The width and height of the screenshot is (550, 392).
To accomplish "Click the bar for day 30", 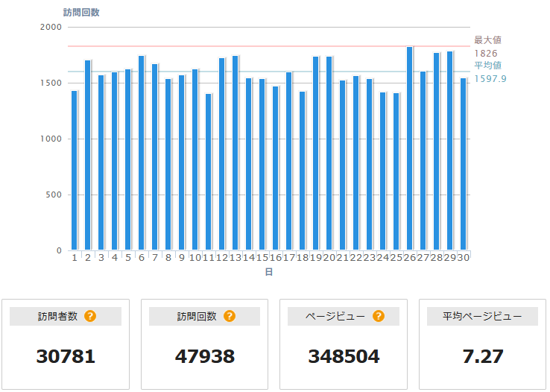I will pyautogui.click(x=463, y=164).
